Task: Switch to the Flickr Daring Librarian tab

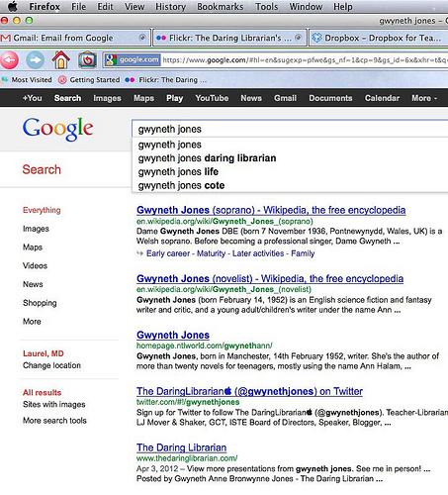Action: [229, 38]
